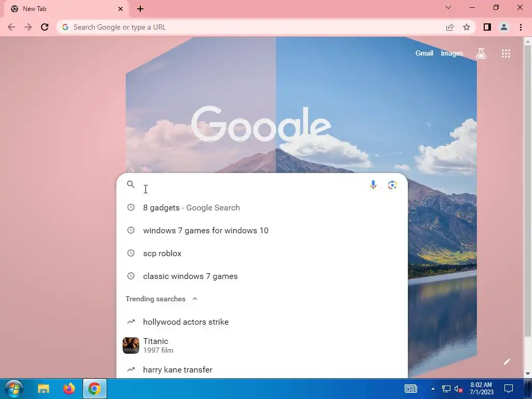Select the New Tab tab
The height and width of the screenshot is (399, 532).
click(x=66, y=9)
